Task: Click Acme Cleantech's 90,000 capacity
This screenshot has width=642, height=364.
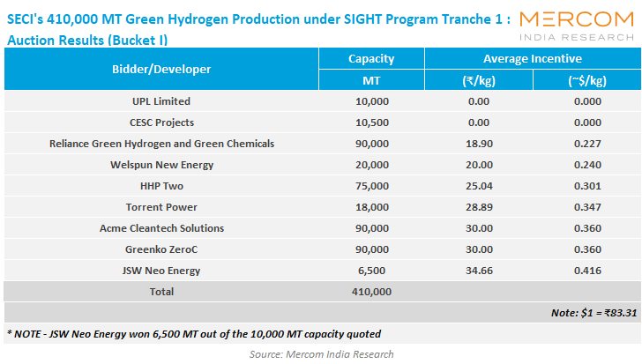Action: [372, 228]
